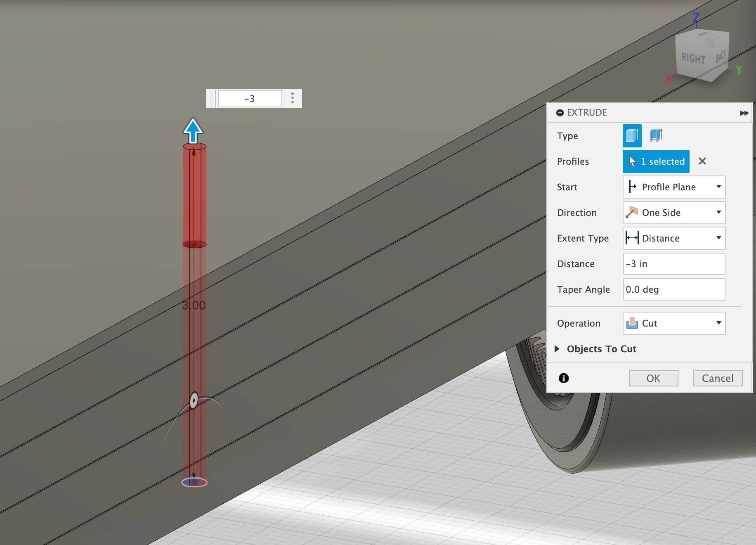The height and width of the screenshot is (545, 756).
Task: Open the Extent Type Distance dropdown
Action: coord(674,238)
